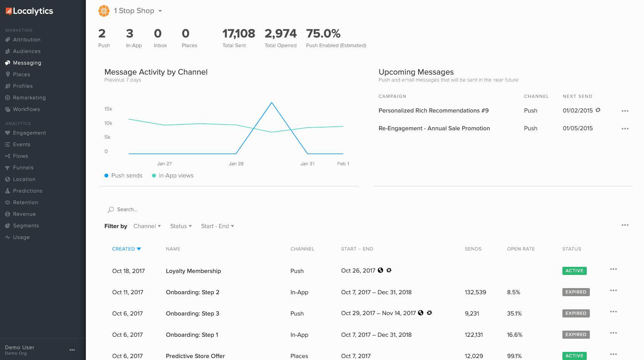The image size is (644, 360).
Task: Open Personalized Rich Recommendations #9 campaign
Action: click(x=433, y=111)
